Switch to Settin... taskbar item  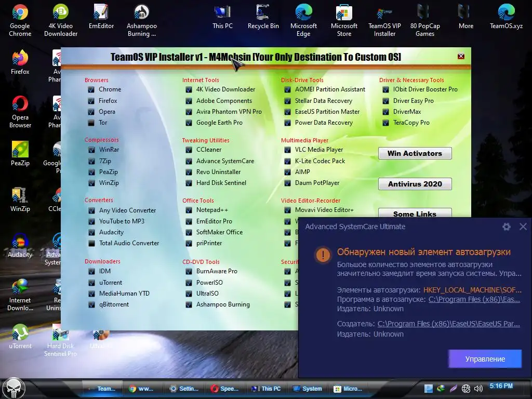[184, 389]
